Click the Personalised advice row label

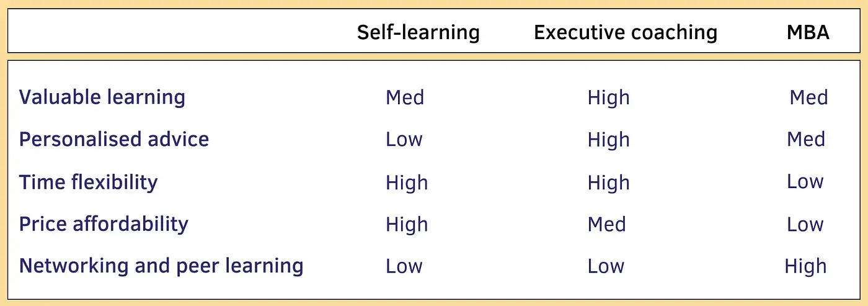pyautogui.click(x=114, y=139)
